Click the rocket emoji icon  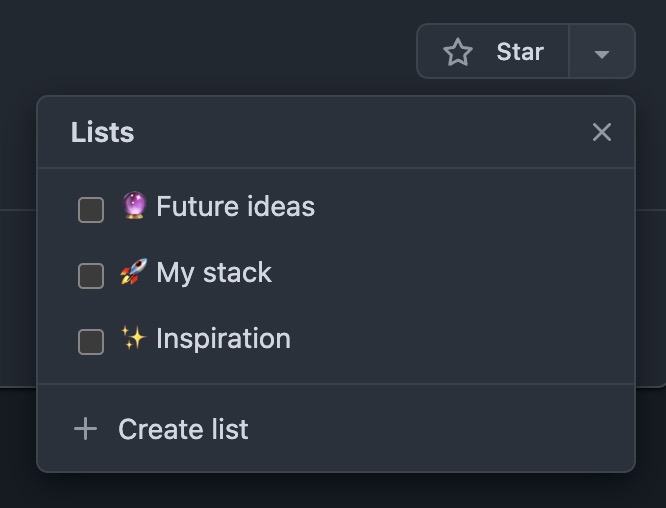[x=134, y=272]
